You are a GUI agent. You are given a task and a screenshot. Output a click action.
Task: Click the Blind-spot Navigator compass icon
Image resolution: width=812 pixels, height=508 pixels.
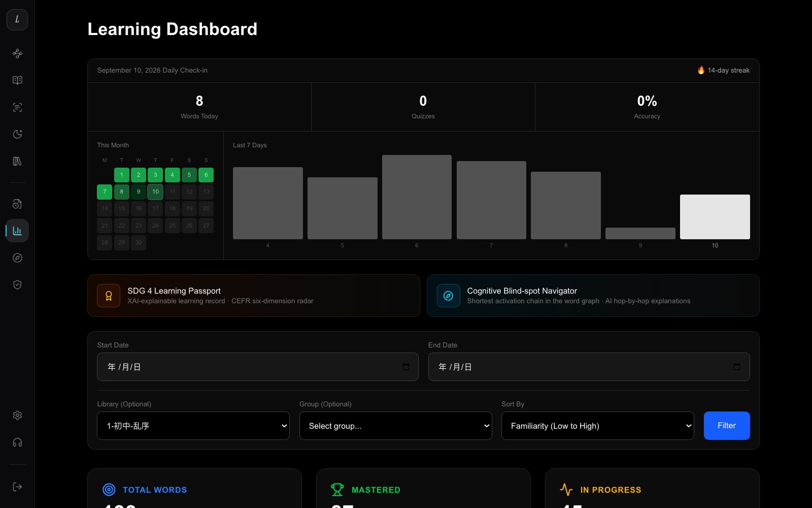[x=448, y=296]
